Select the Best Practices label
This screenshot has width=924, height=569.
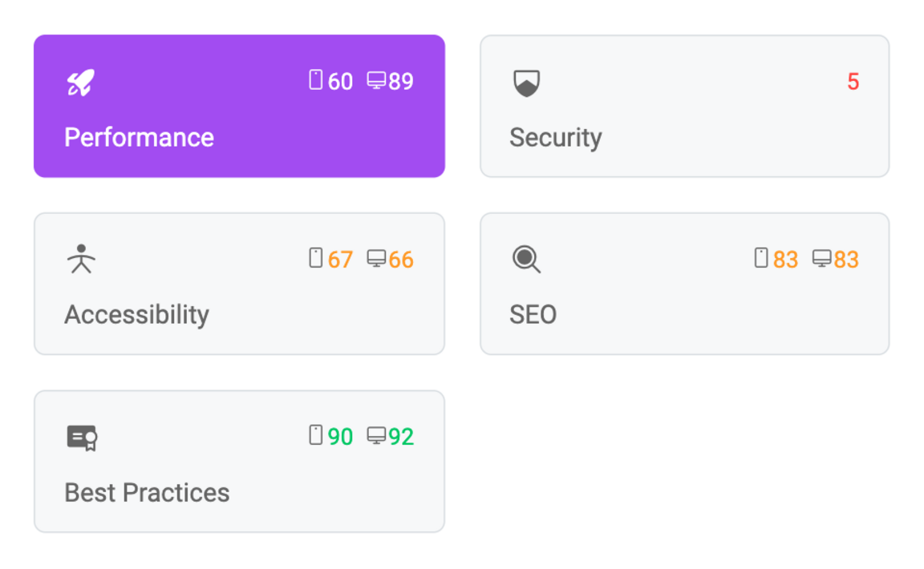pyautogui.click(x=147, y=493)
